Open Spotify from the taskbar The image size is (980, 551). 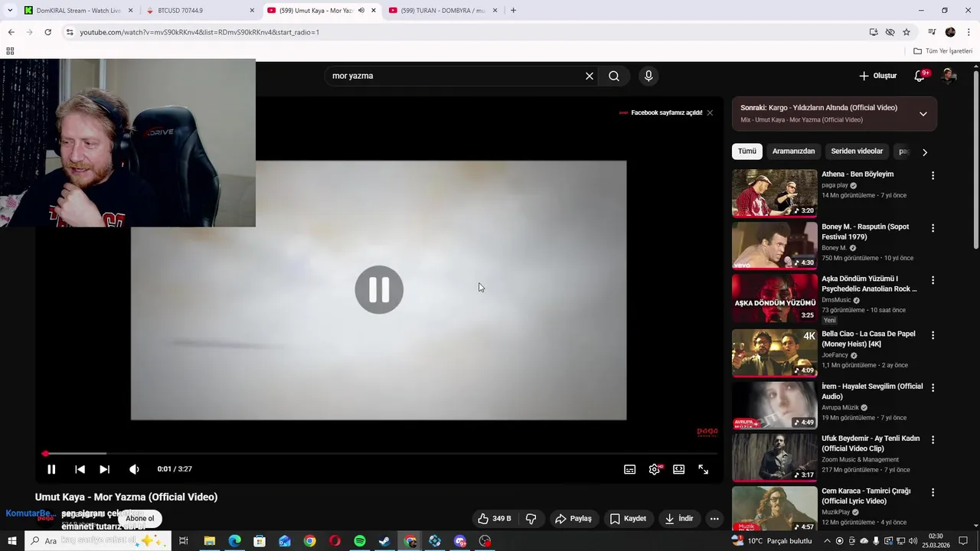click(359, 541)
